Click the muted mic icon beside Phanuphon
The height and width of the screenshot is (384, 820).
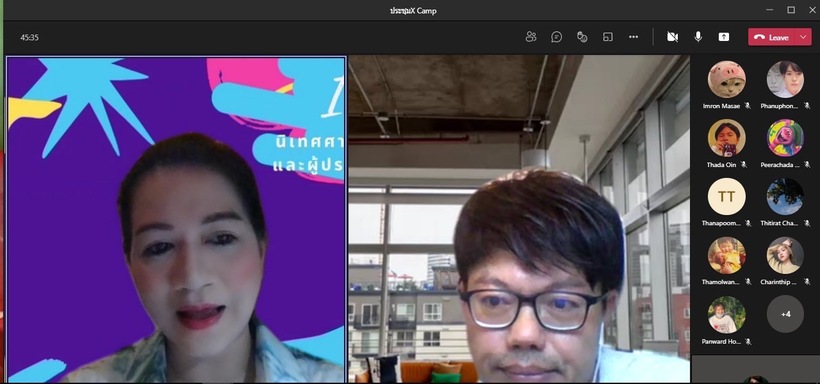[x=806, y=106]
